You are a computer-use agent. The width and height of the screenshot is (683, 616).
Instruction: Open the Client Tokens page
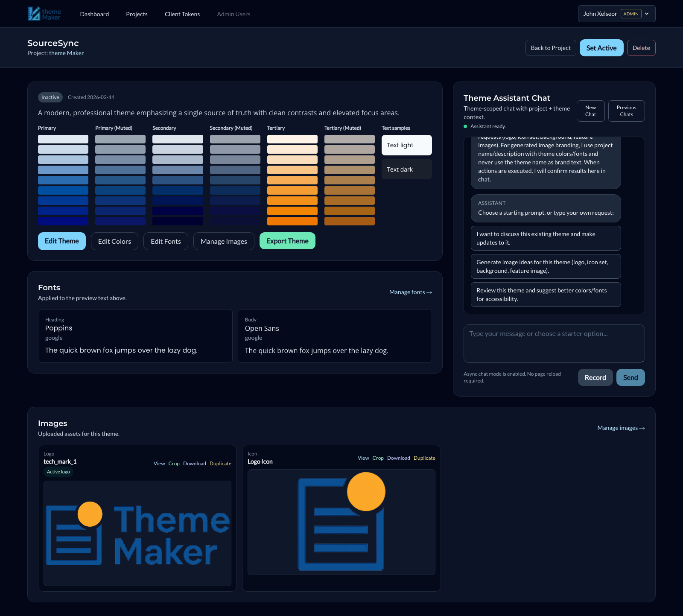click(182, 14)
